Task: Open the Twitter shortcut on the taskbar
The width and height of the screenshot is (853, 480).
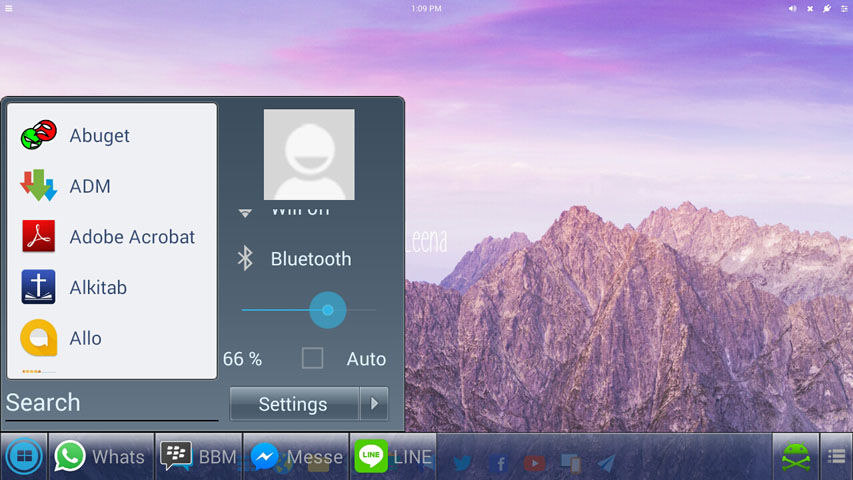Action: pyautogui.click(x=462, y=463)
